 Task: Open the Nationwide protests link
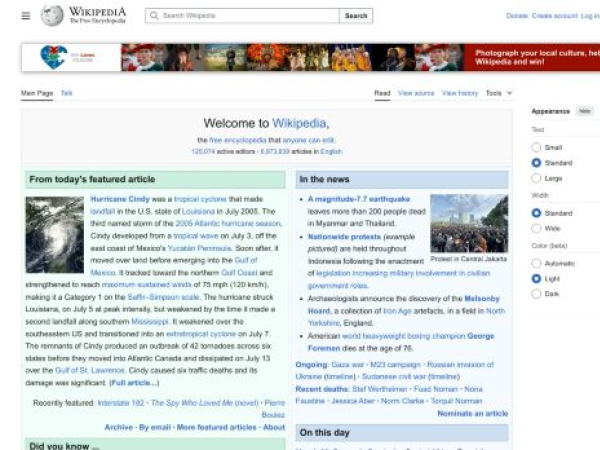[x=344, y=237]
